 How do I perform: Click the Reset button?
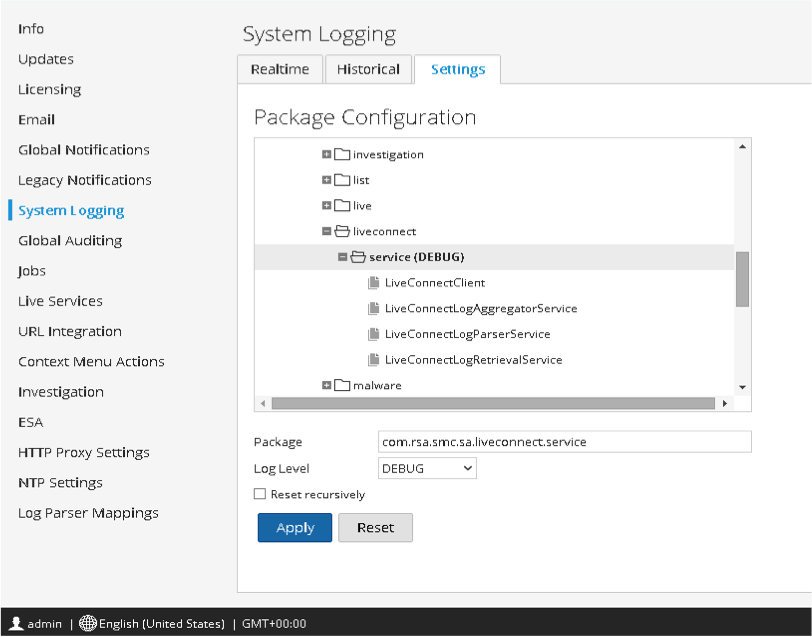tap(375, 528)
